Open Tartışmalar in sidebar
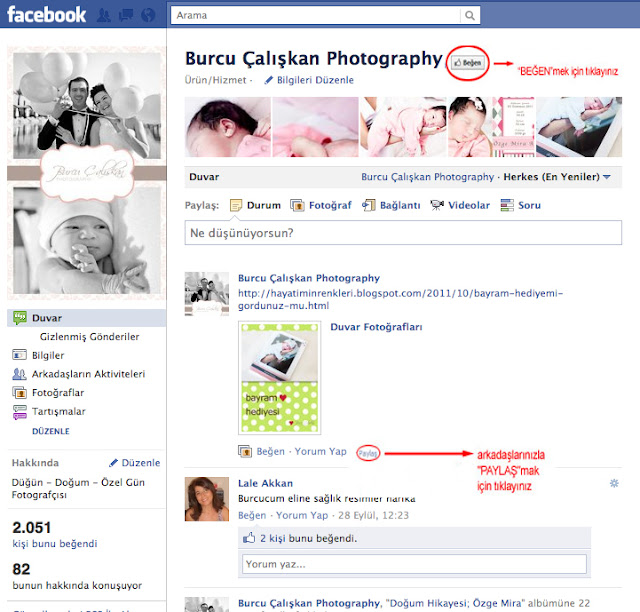 pos(59,412)
